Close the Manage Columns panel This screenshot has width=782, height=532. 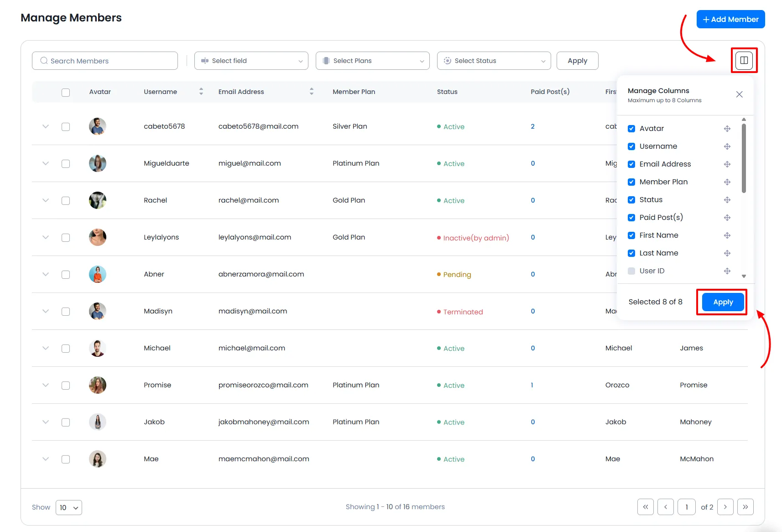(739, 94)
